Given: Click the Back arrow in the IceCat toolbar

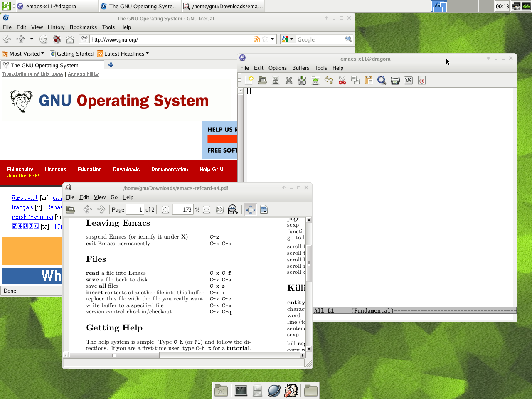Looking at the screenshot, I should click(7, 39).
